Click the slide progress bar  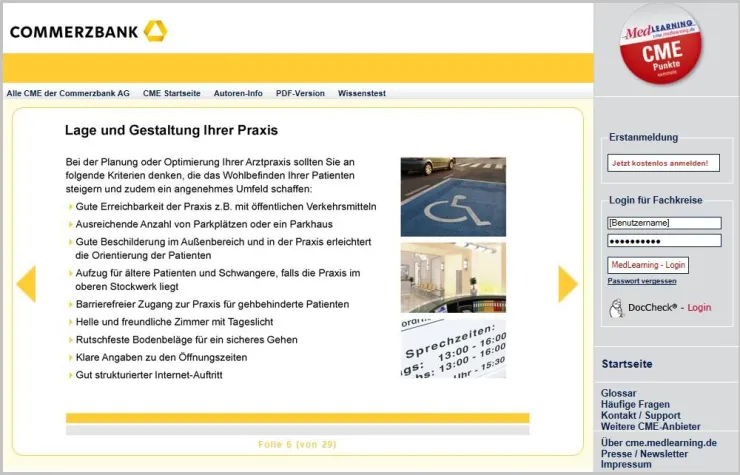pos(297,418)
